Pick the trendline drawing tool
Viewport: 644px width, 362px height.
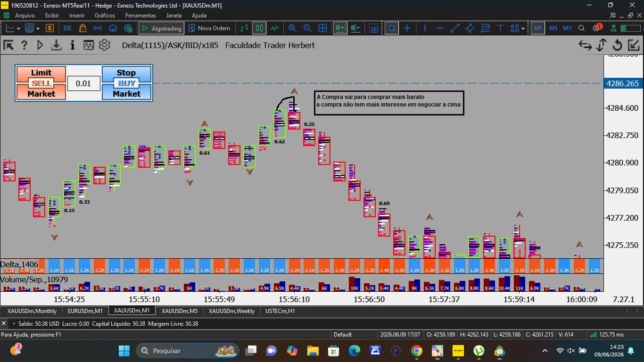pos(455,28)
